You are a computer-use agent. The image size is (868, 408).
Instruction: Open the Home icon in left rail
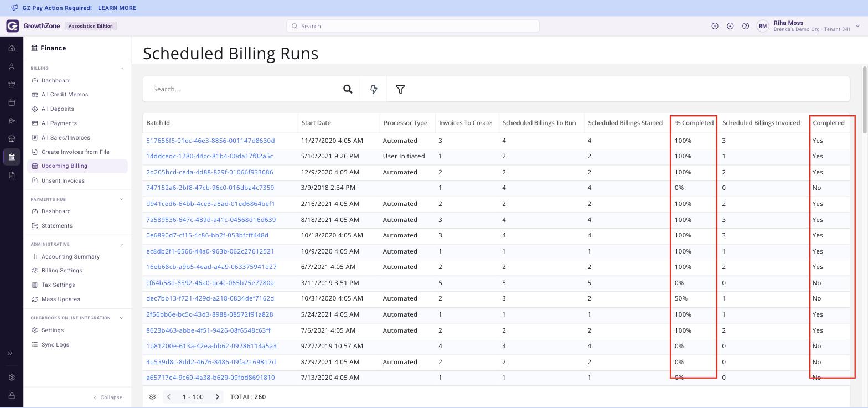coord(12,48)
